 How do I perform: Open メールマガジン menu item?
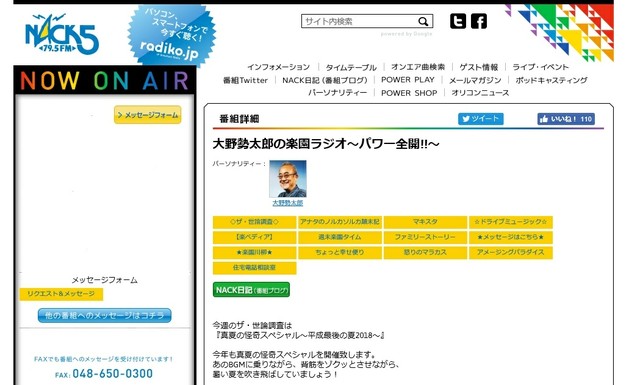475,80
